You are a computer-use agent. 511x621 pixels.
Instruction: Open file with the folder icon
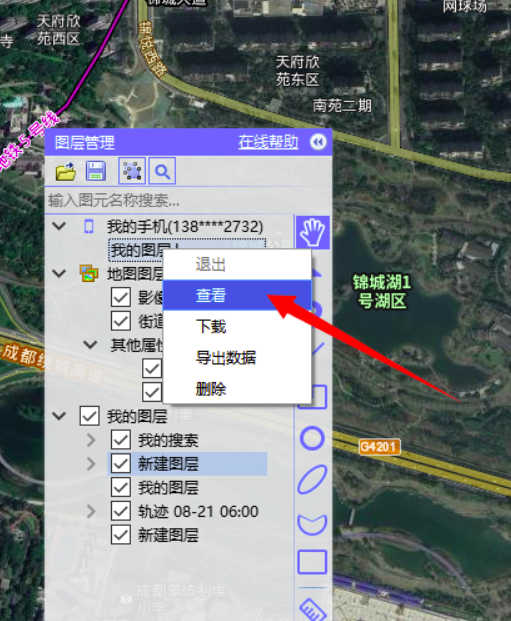(66, 171)
